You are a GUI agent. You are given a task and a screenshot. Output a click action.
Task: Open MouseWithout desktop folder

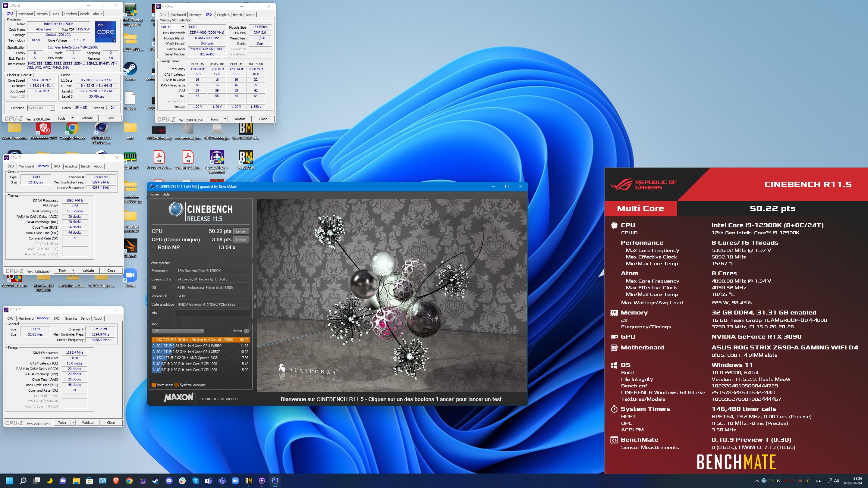[14, 131]
